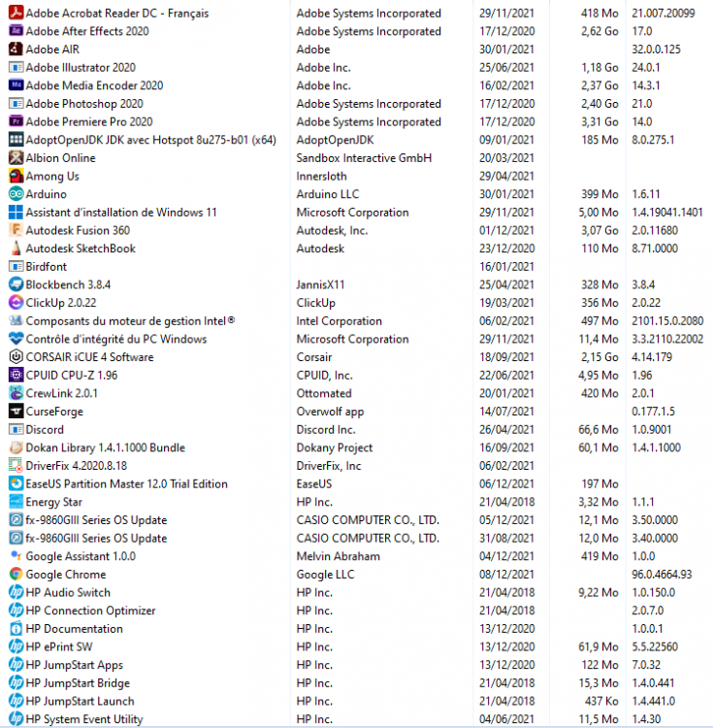The image size is (713, 728).
Task: Select the Birdfont program row
Action: click(x=356, y=267)
